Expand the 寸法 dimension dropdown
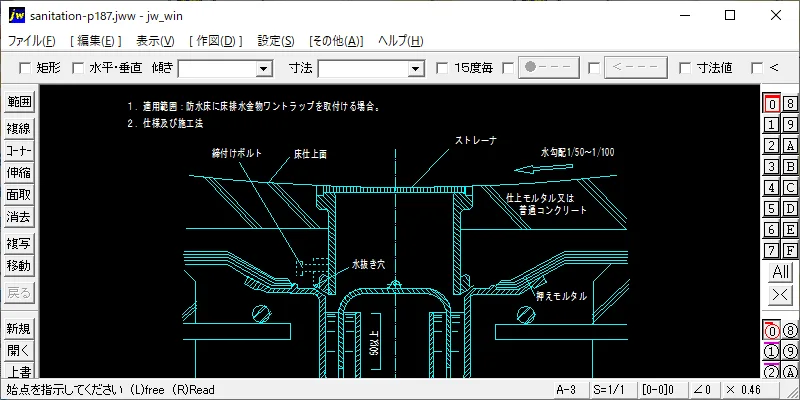800x400 pixels. pyautogui.click(x=416, y=68)
